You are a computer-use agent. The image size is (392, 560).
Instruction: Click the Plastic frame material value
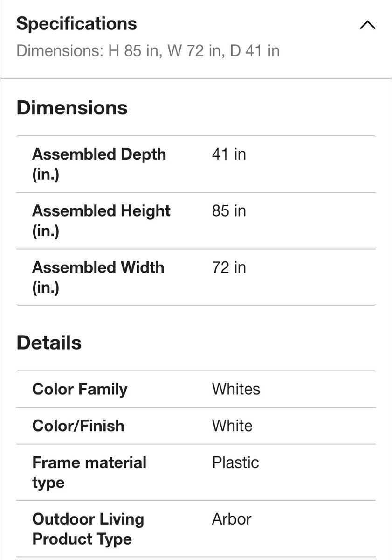click(x=235, y=462)
